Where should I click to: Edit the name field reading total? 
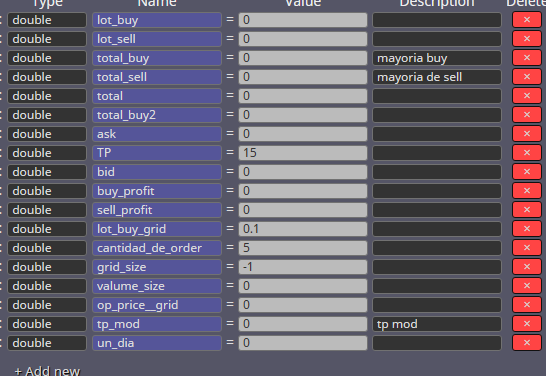(x=157, y=96)
